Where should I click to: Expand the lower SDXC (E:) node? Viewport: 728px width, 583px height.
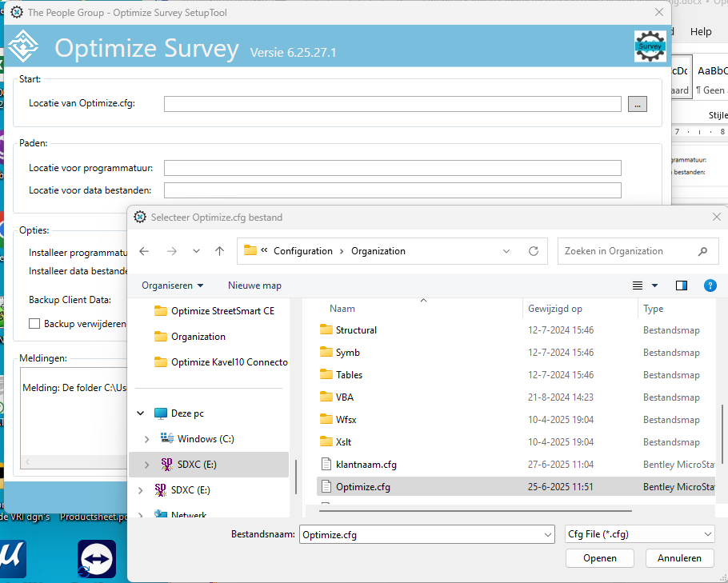141,489
